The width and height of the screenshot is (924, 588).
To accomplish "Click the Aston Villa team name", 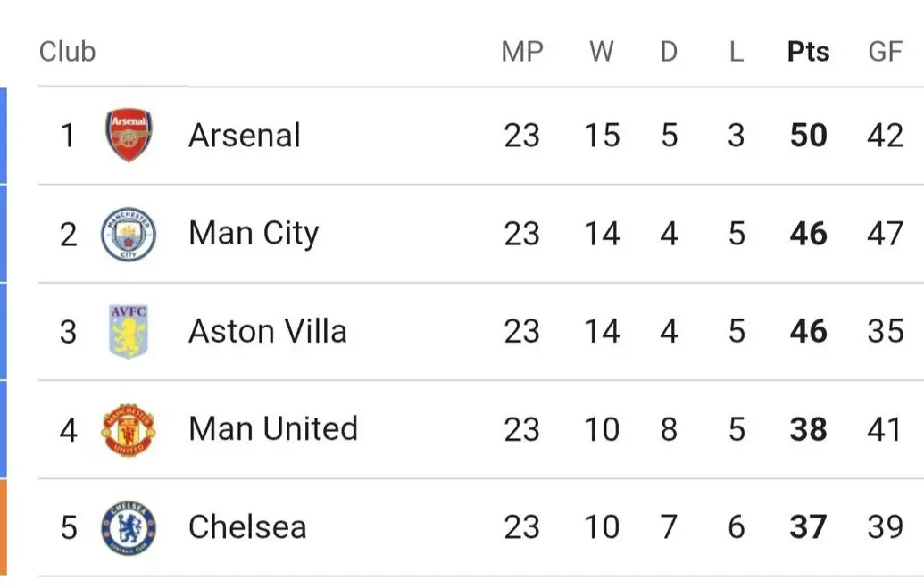I will pos(267,331).
